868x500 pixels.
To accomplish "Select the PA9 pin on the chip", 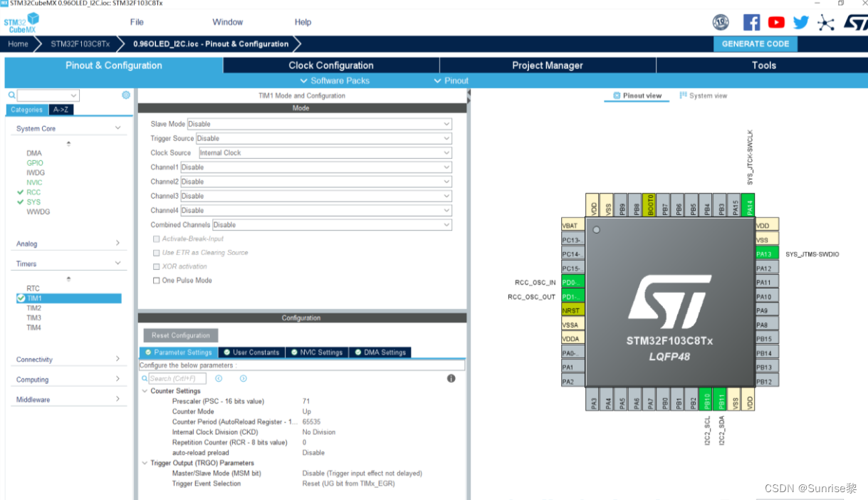I will pyautogui.click(x=767, y=311).
